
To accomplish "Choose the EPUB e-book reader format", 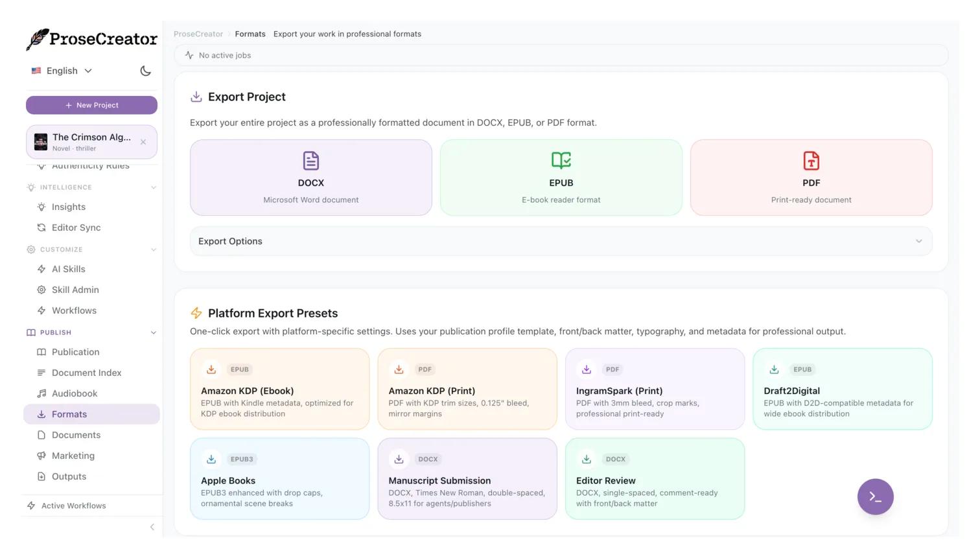I will (561, 177).
